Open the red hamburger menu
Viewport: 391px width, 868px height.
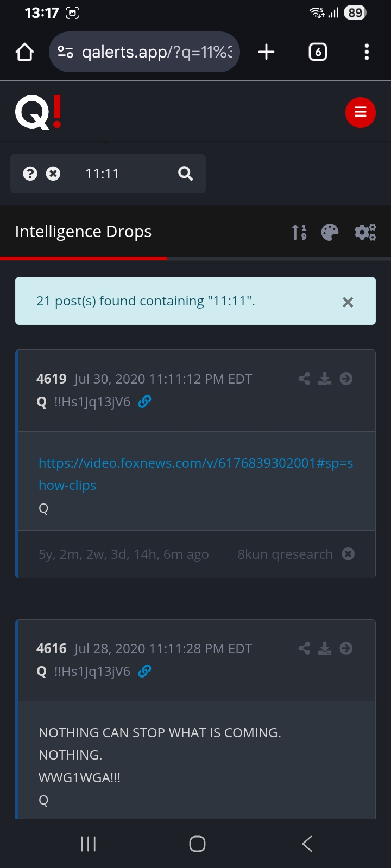pyautogui.click(x=361, y=112)
